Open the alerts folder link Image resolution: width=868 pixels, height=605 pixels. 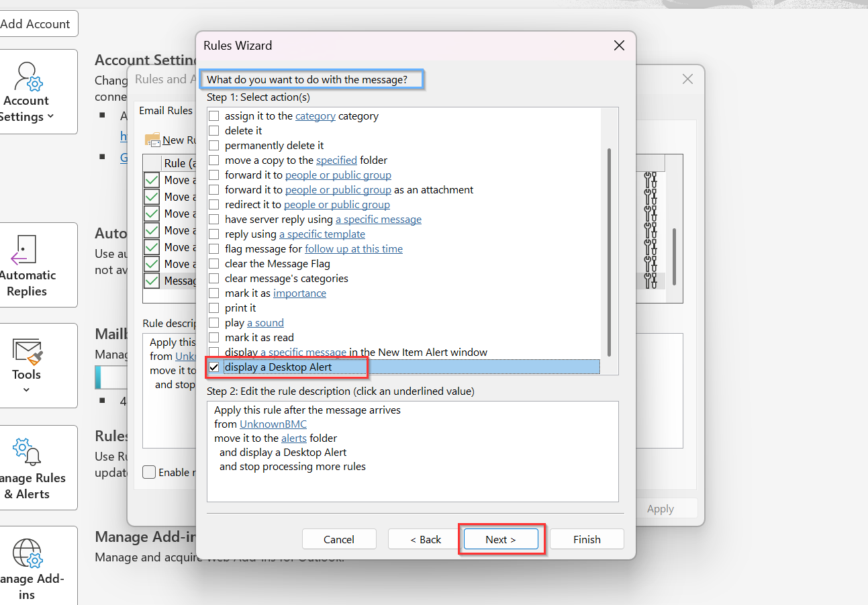pos(293,438)
